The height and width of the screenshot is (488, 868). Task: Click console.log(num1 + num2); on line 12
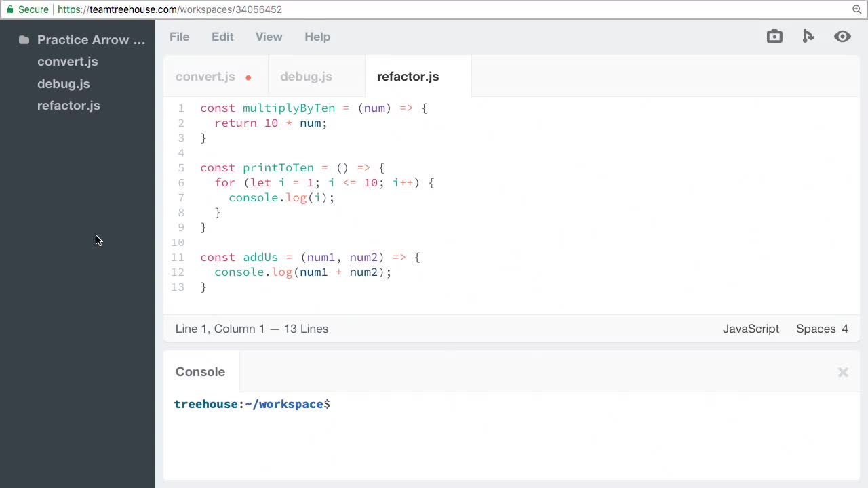(x=303, y=272)
